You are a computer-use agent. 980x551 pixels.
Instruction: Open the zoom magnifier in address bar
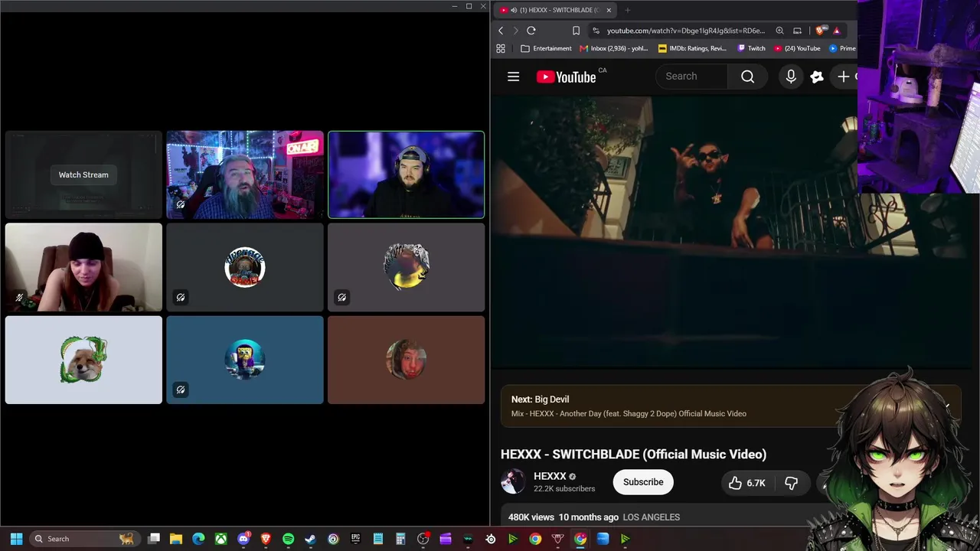(779, 31)
